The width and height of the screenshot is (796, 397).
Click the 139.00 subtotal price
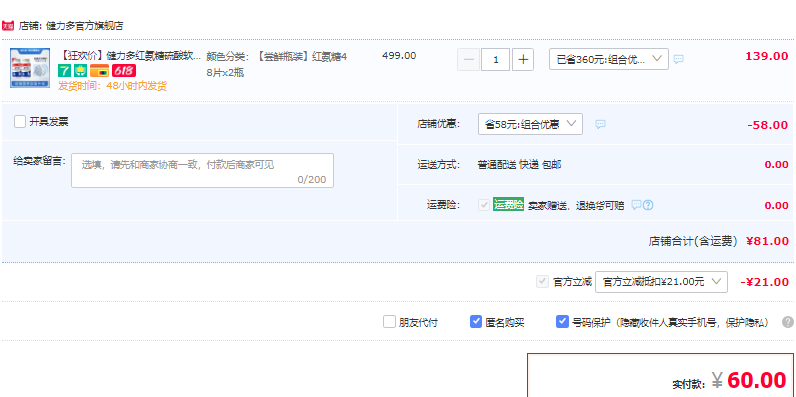click(x=767, y=56)
